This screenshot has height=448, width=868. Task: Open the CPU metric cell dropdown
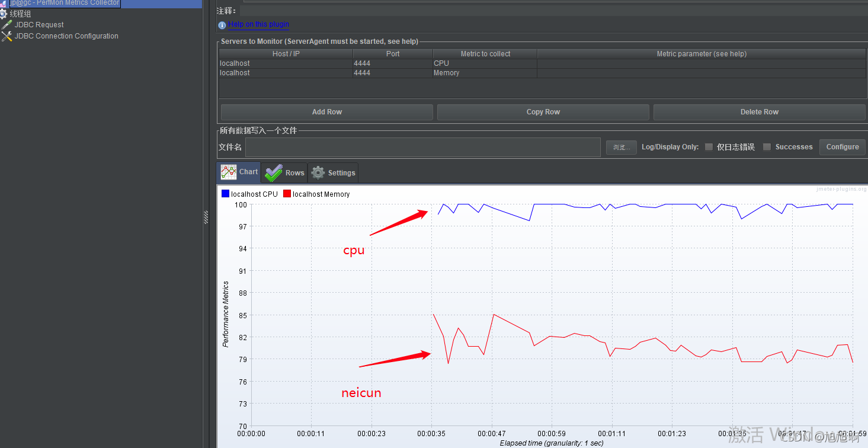pyautogui.click(x=485, y=63)
